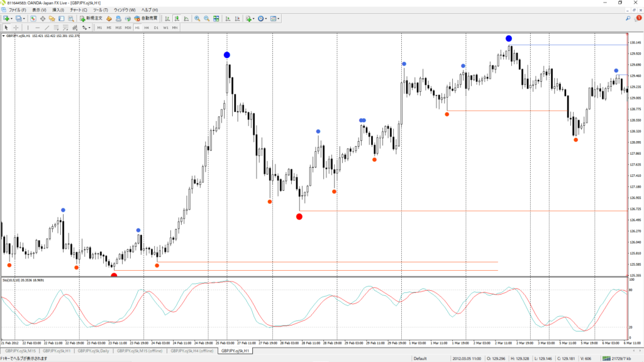The image size is (644, 362).
Task: Open the チャート (C) menu
Action: pos(79,10)
